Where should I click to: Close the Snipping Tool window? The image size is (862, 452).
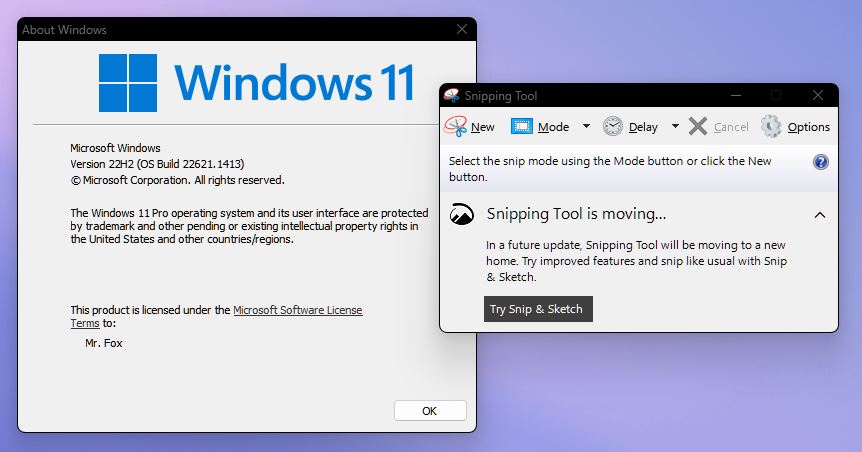pos(817,96)
